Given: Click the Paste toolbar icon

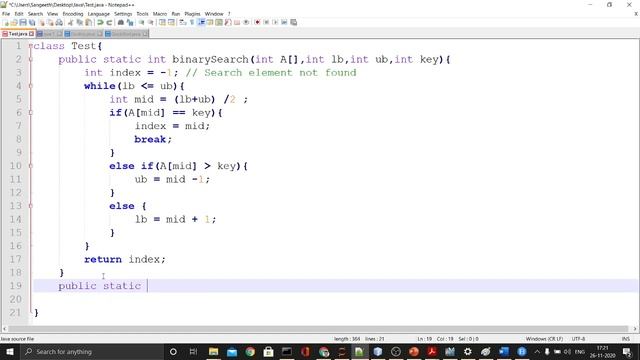Looking at the screenshot, I should coord(88,22).
